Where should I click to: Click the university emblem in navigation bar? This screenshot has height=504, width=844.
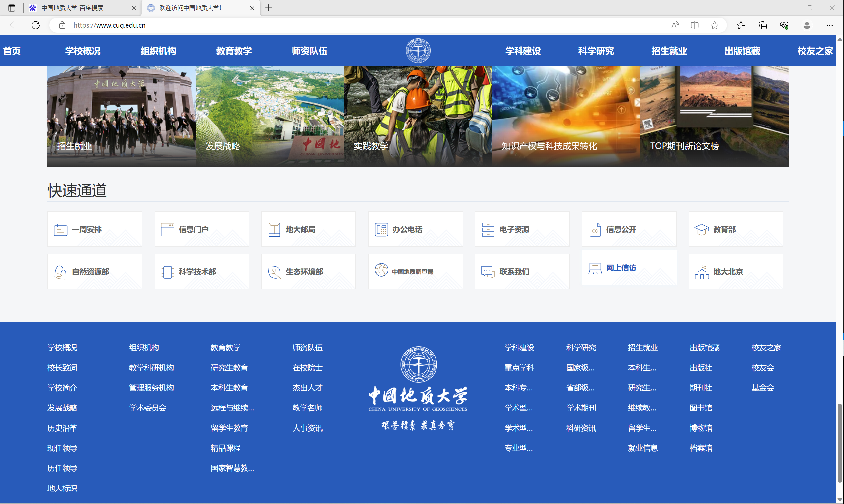(418, 51)
